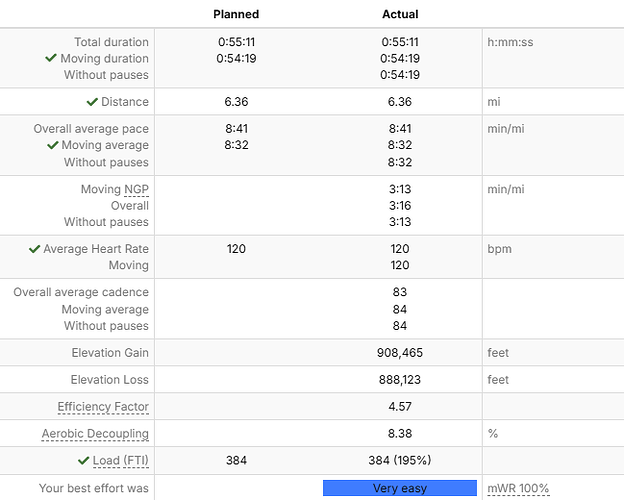Select the Planned column header
The image size is (624, 500).
[236, 14]
